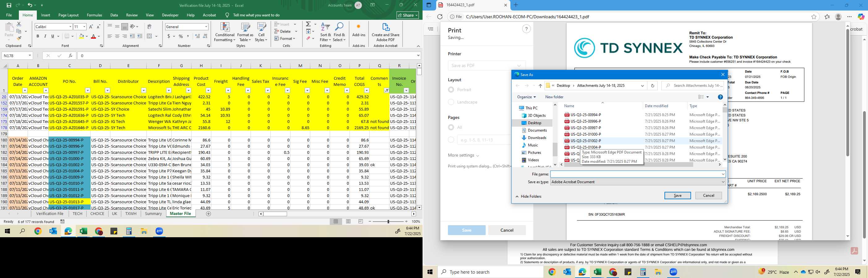Click the print dialog help question icon
Viewport: 868px width, 278px height.
pyautogui.click(x=526, y=29)
